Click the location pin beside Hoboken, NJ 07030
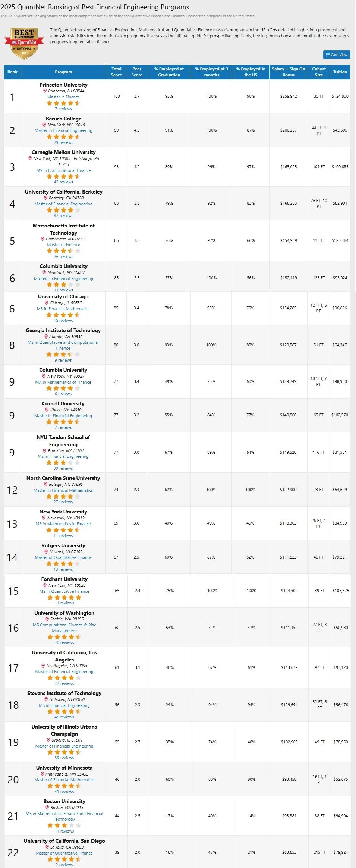Viewport: 356px width, 868px height. (x=46, y=699)
